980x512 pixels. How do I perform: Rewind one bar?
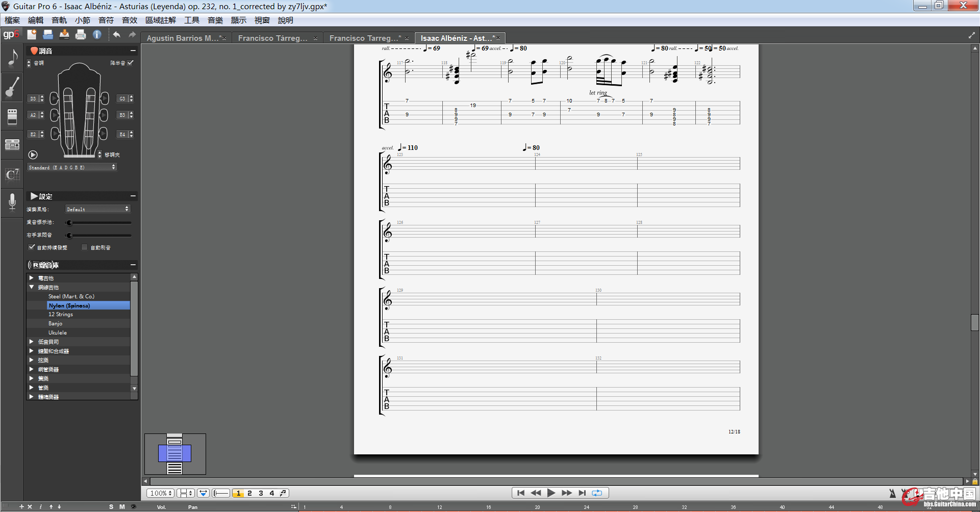pos(536,493)
